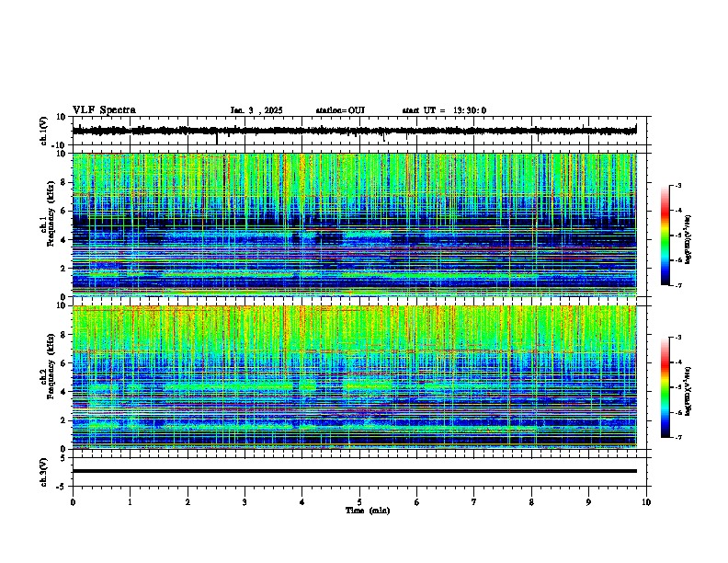Click the time axis tick label "6"
This screenshot has width=728, height=563.
tap(417, 502)
